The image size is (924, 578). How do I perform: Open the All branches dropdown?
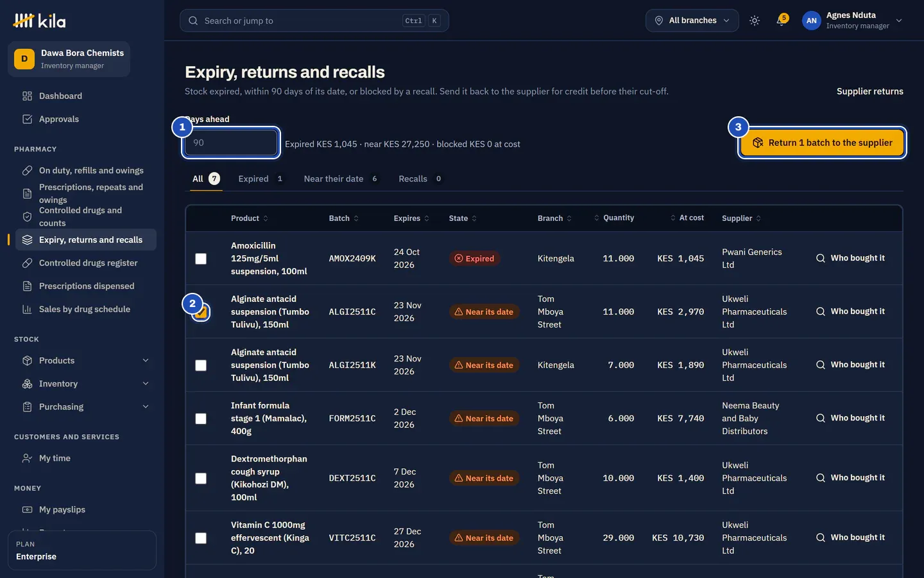pyautogui.click(x=692, y=21)
